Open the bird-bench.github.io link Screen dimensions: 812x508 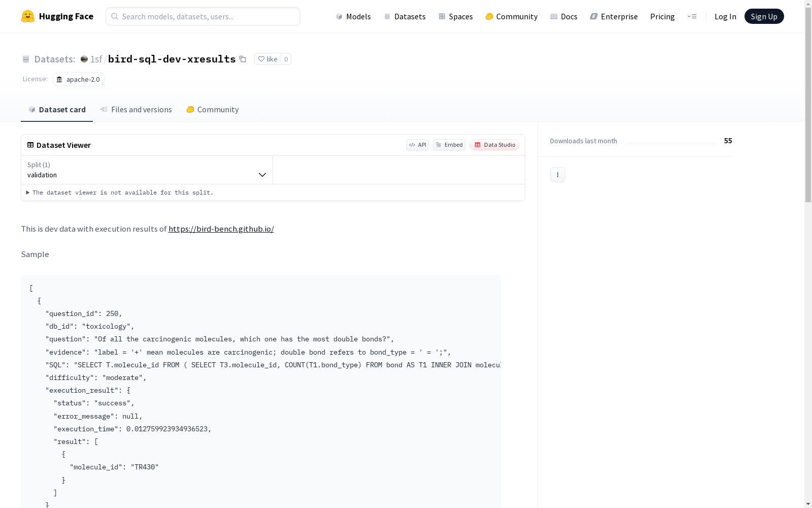[221, 229]
